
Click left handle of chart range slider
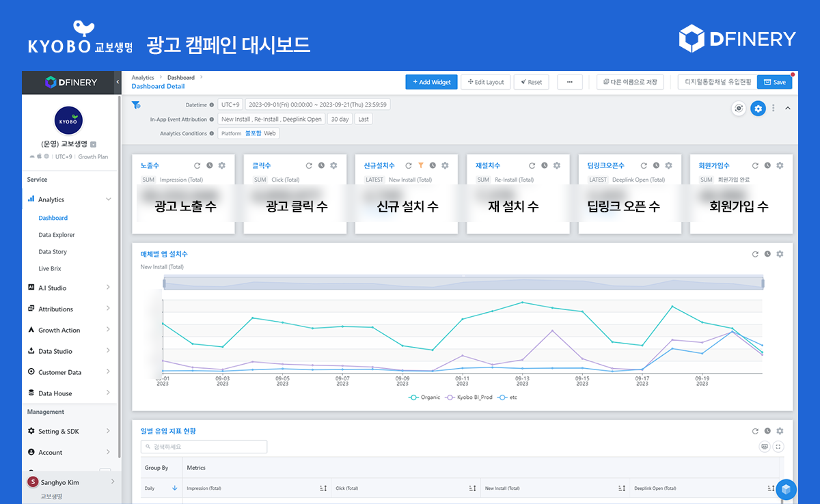point(163,283)
